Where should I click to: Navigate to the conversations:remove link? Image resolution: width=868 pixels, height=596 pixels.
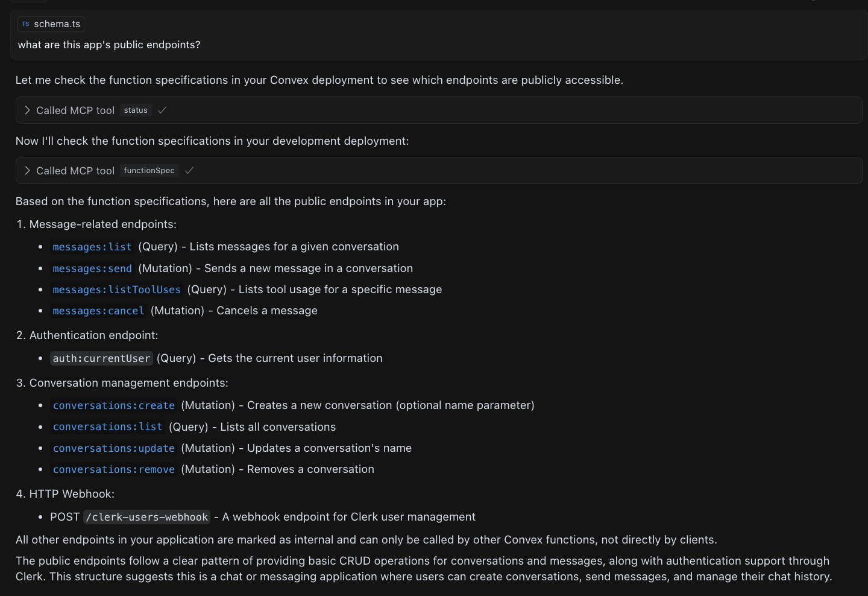[114, 470]
